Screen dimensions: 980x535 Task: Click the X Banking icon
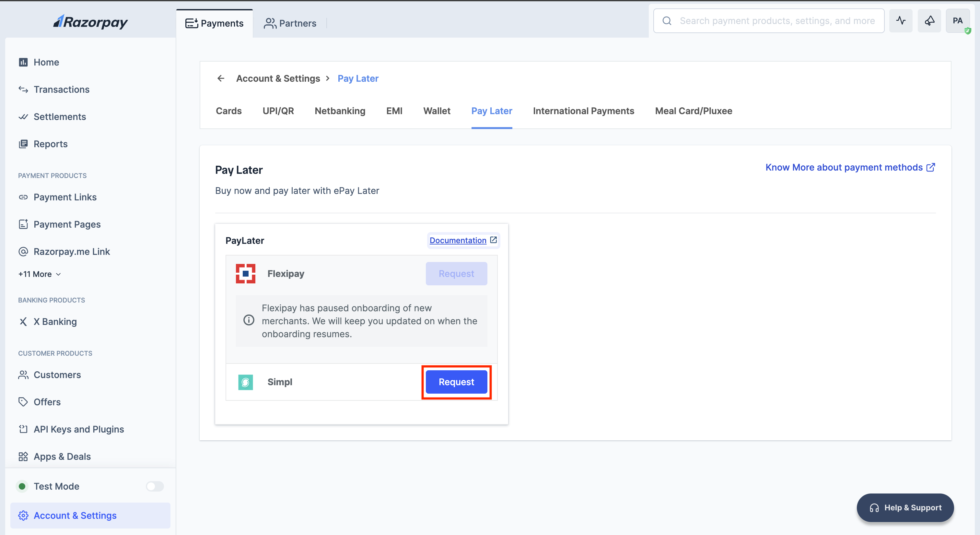click(23, 322)
